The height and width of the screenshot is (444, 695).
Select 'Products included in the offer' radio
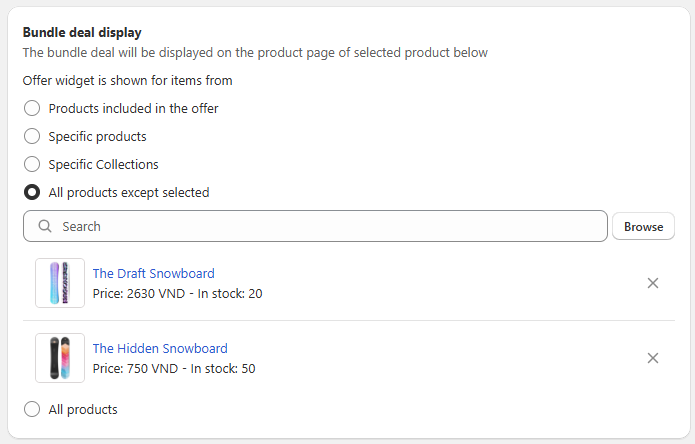point(32,108)
